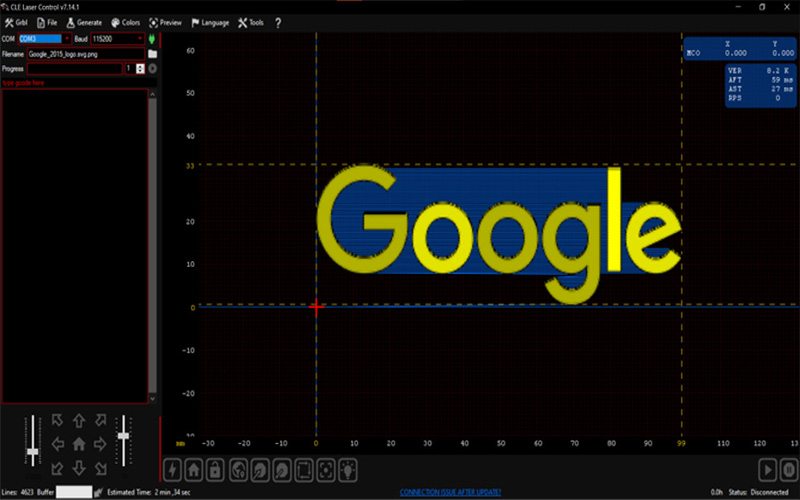Open the Tools menu
Screen dimensions: 800x500
pyautogui.click(x=251, y=22)
